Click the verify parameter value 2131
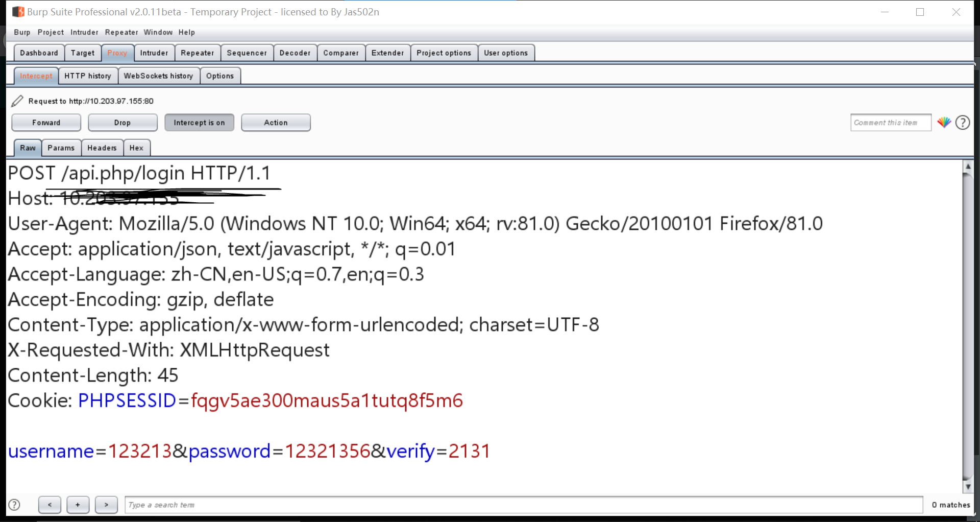 469,451
